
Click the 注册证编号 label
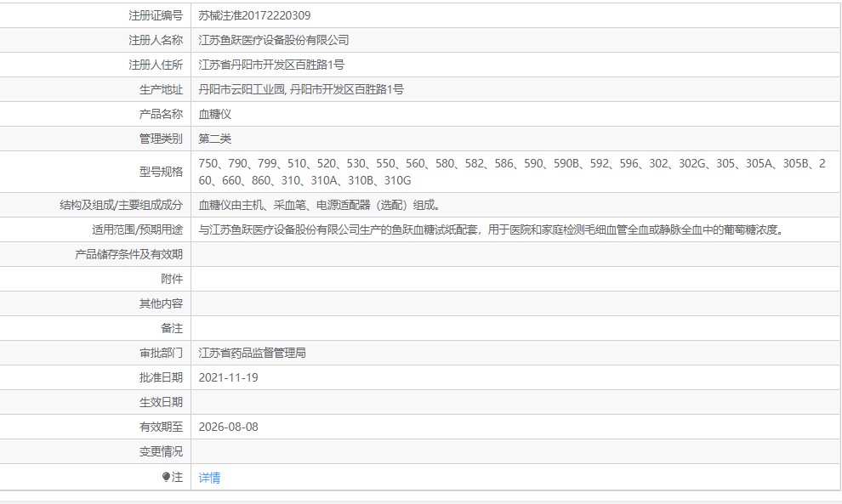[x=156, y=15]
